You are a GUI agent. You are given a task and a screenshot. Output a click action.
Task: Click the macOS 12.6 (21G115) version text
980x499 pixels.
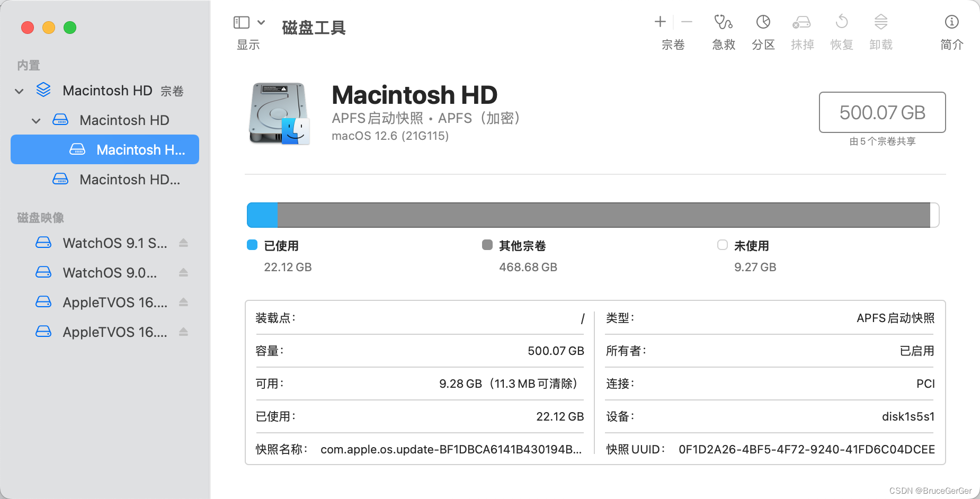click(x=390, y=136)
